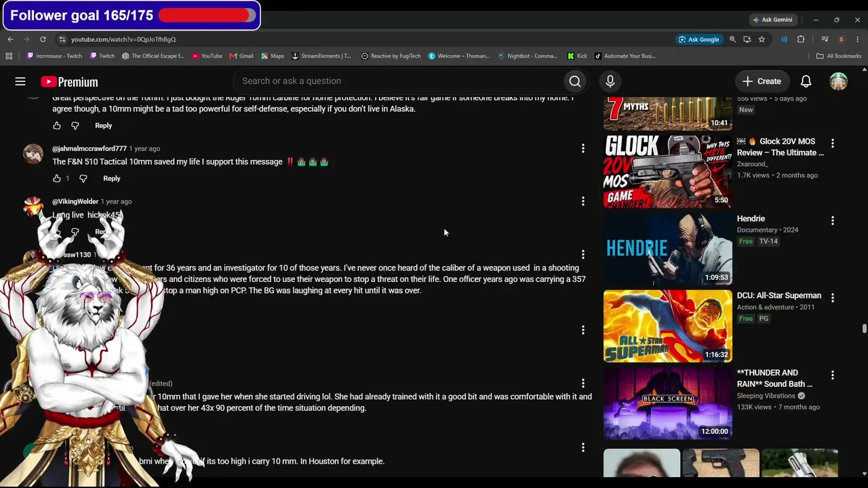Open options for jahmalmccrawford777 comment
868x488 pixels.
pos(583,148)
